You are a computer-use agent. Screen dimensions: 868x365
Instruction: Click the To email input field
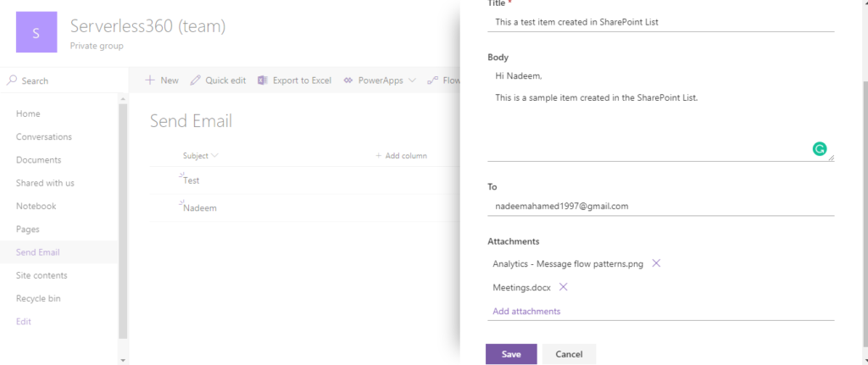click(660, 206)
